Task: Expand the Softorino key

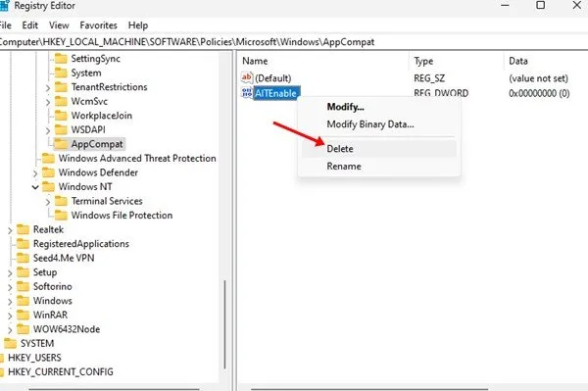Action: tap(10, 287)
